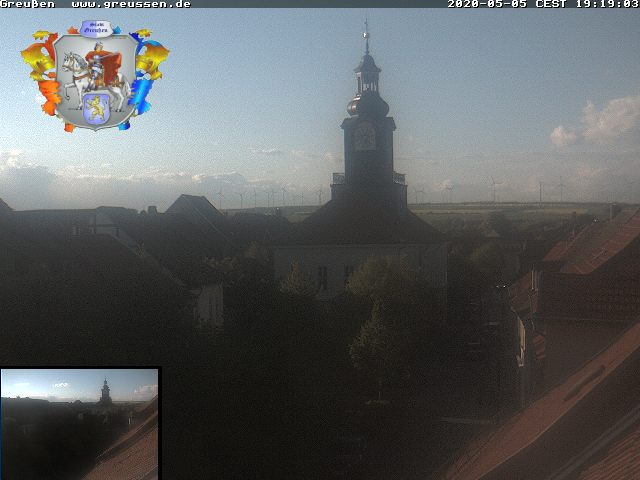Viewport: 640px width, 480px height.
Task: Click the clock face on the church tower
Action: tap(365, 137)
